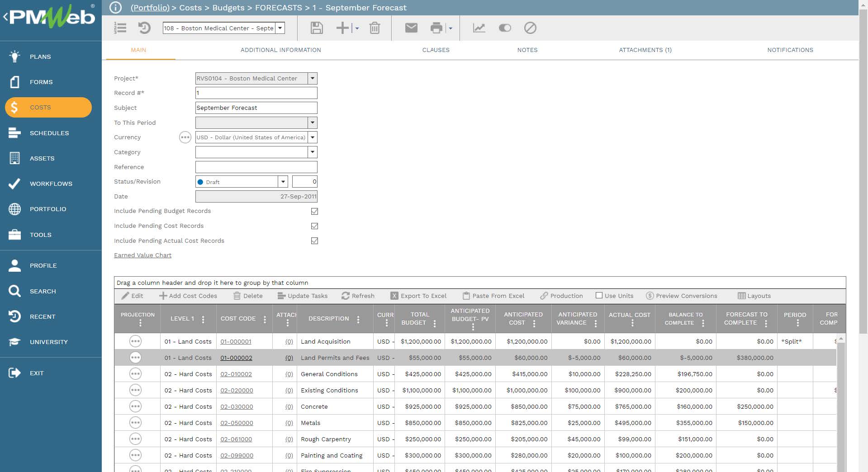868x472 pixels.
Task: Open Assets module
Action: point(42,158)
